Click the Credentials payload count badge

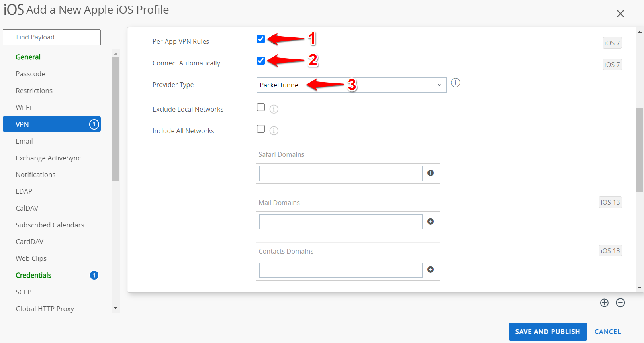click(x=94, y=275)
